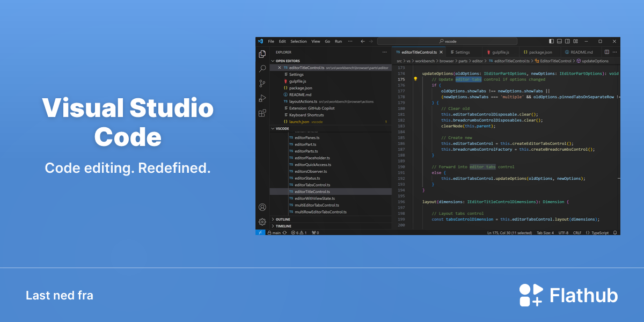Click UTF-8 encoding in status bar

pos(563,233)
